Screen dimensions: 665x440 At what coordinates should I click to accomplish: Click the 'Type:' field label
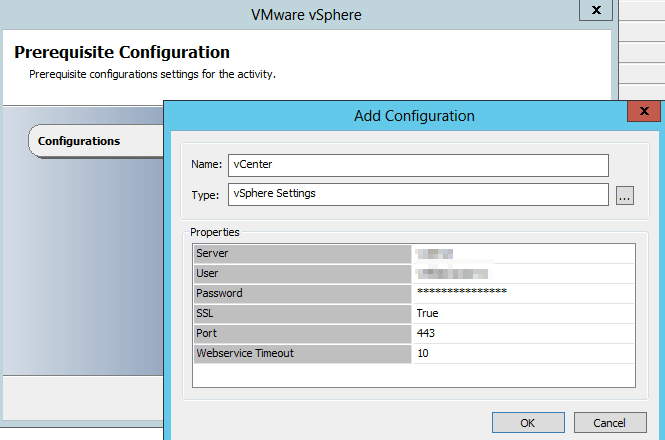205,195
